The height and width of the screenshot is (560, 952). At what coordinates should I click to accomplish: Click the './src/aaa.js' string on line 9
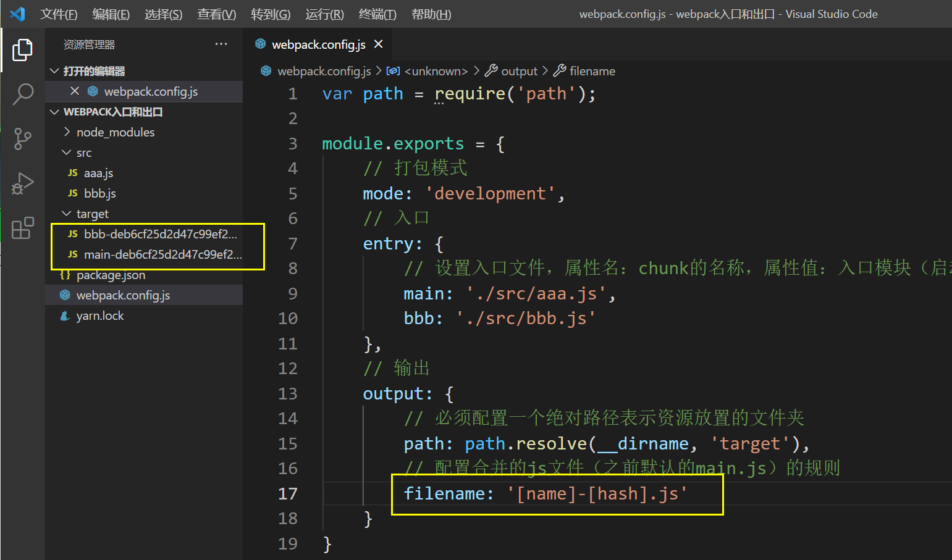(536, 293)
